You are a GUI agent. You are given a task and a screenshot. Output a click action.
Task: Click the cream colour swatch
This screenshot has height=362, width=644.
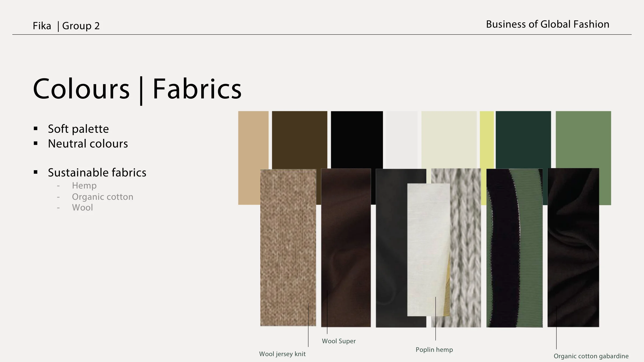[449, 139]
